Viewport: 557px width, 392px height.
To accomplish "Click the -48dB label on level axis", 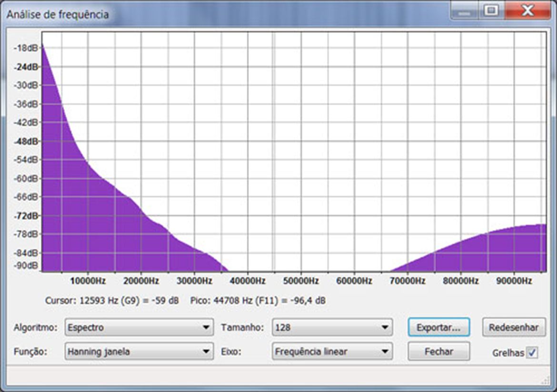I will click(x=26, y=141).
